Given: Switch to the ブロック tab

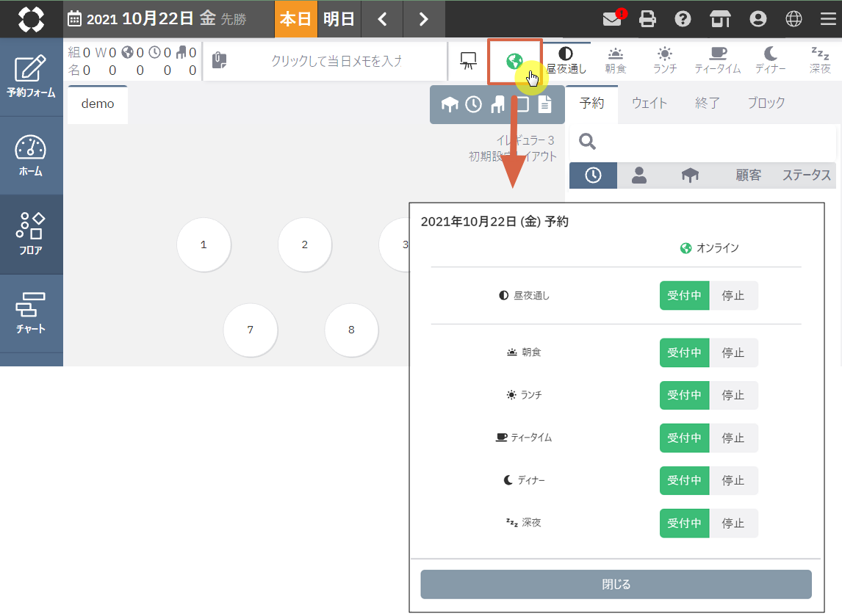Looking at the screenshot, I should point(766,104).
